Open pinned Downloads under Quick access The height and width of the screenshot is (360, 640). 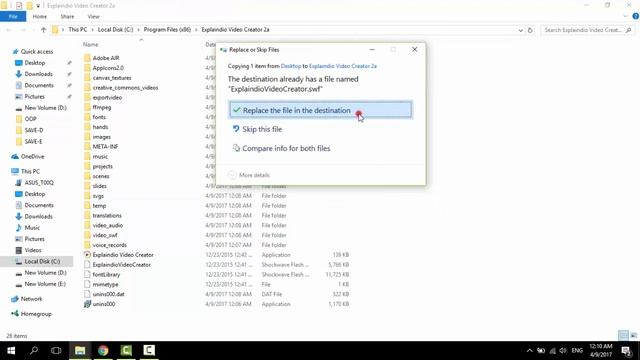[x=38, y=74]
